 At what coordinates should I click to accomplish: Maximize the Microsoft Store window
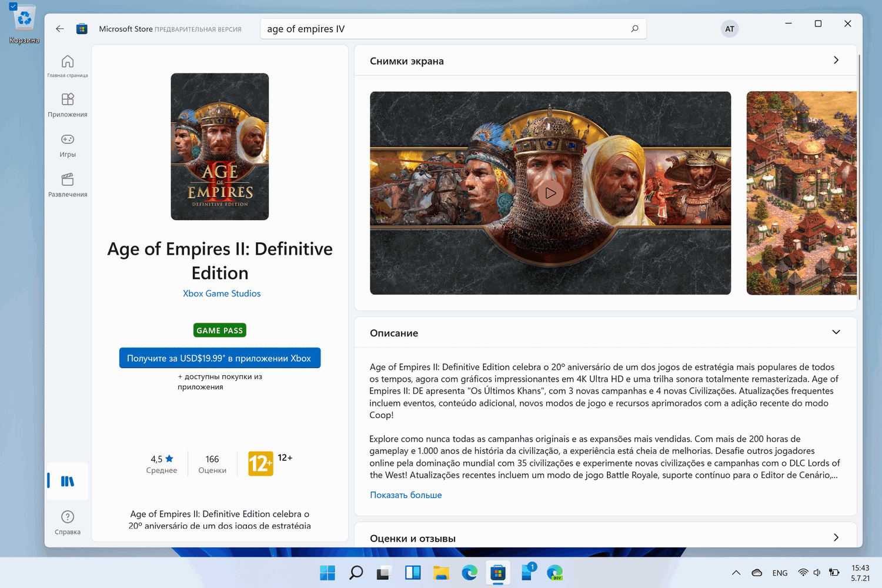coord(818,24)
